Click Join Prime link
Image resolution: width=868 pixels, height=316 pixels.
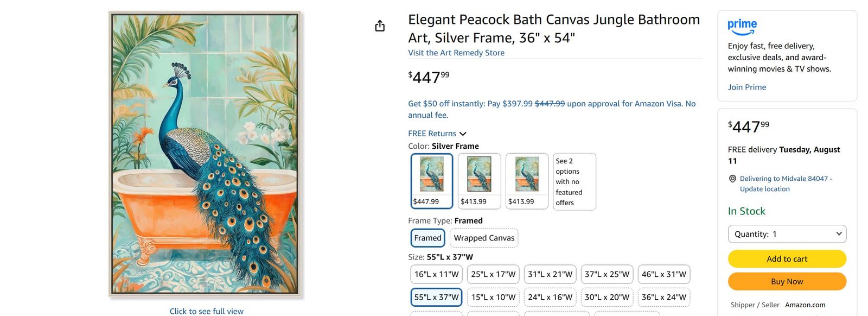(747, 87)
